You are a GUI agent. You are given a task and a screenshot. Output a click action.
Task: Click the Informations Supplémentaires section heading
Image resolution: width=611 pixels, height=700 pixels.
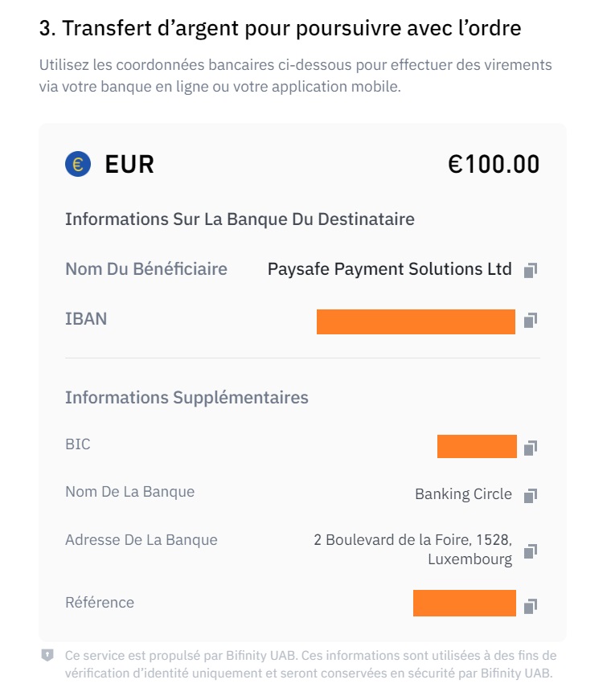point(187,397)
